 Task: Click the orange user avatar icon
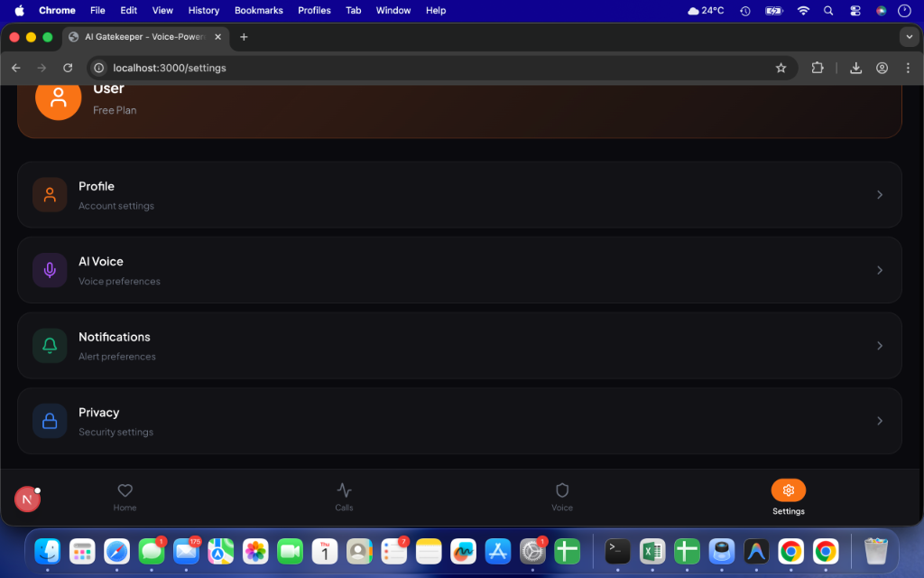58,98
